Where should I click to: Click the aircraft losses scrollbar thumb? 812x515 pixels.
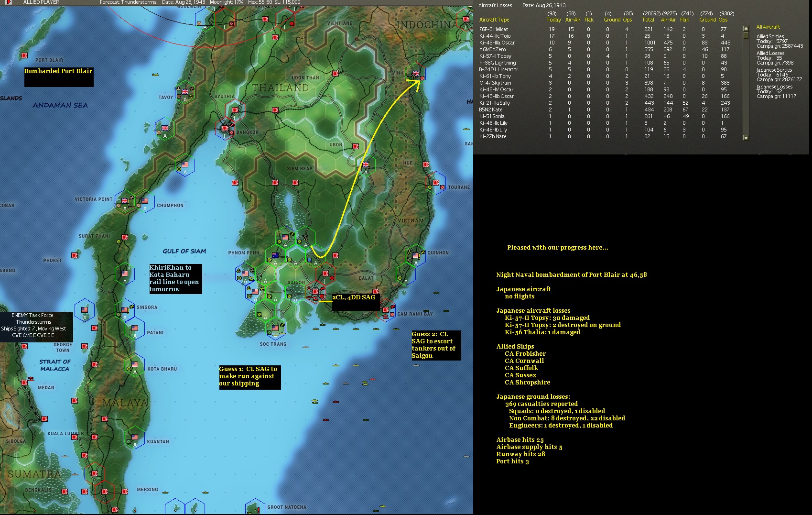point(746,35)
